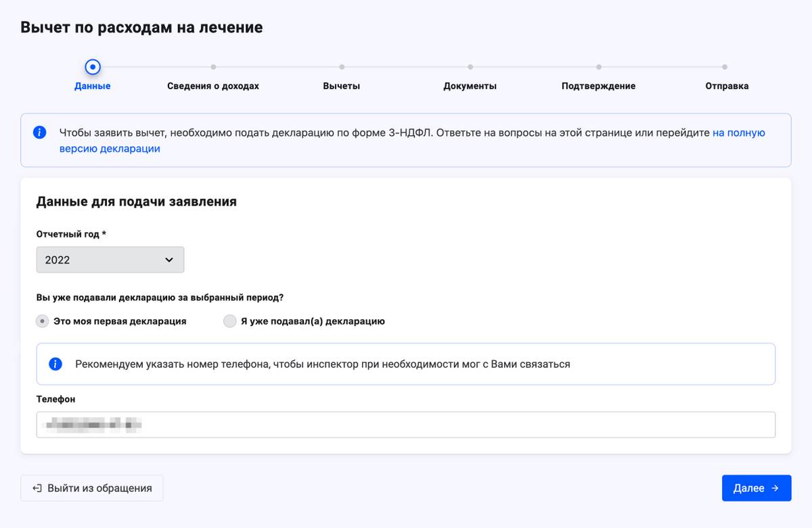Open the "Отчетный год" dropdown showing 2022
The width and height of the screenshot is (812, 528).
(110, 260)
